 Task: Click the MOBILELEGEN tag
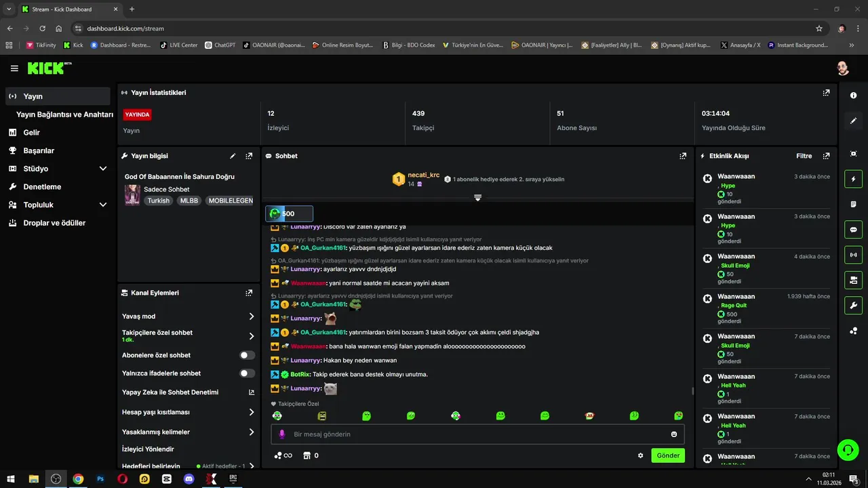pyautogui.click(x=229, y=201)
